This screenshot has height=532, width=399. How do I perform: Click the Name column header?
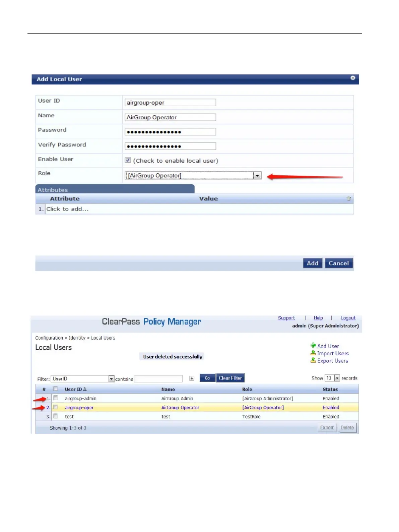tap(168, 389)
